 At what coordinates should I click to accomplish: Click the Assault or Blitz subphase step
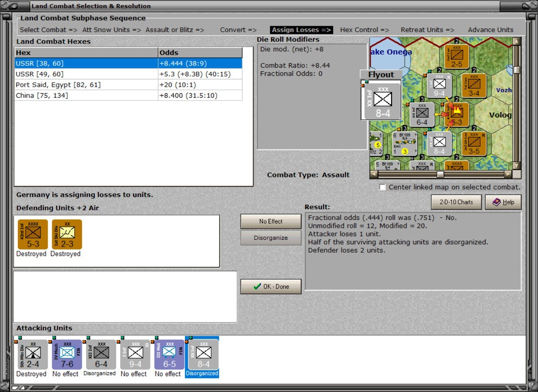coord(175,30)
